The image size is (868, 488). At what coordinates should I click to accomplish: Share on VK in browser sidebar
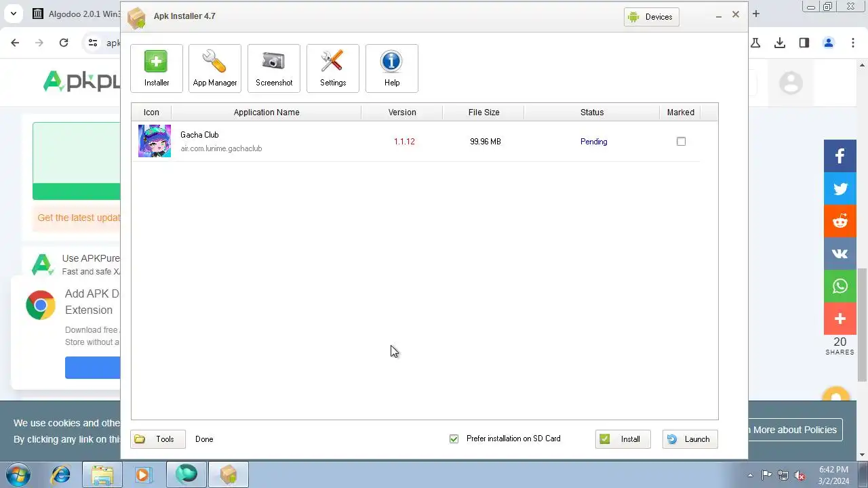[840, 253]
